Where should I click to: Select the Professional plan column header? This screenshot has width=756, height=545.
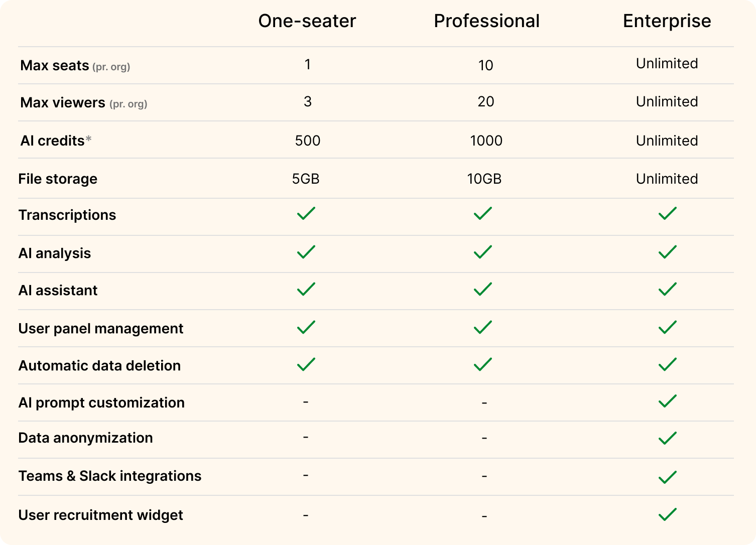[x=486, y=21]
